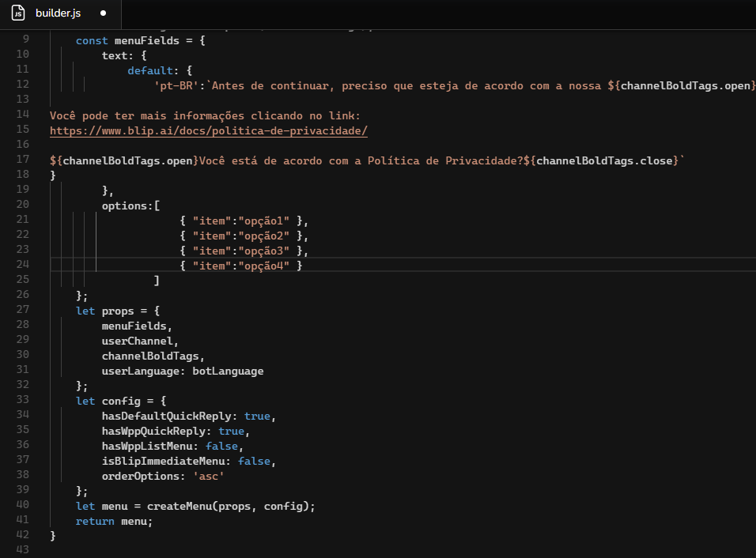Click '${channelBoldTags.open}' at start of line 17
This screenshot has width=756, height=558.
(x=124, y=160)
